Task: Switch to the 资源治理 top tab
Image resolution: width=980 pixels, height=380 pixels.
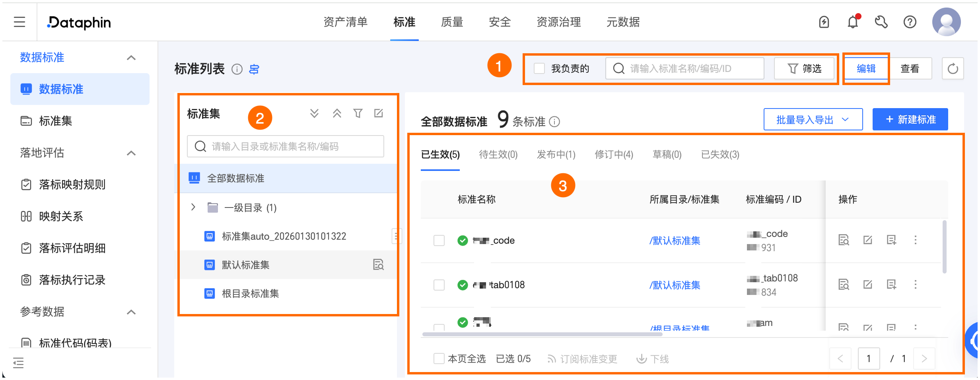Action: 558,22
